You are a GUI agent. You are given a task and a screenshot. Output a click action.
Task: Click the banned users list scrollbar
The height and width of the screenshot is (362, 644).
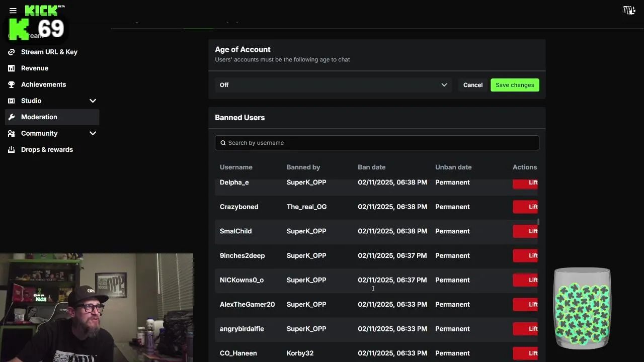(x=538, y=222)
